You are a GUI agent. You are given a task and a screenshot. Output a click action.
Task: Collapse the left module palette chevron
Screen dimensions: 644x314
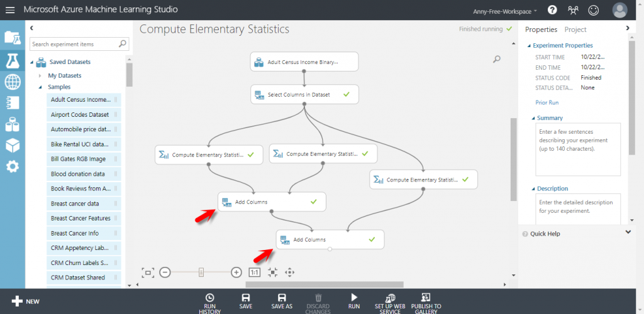[31, 28]
